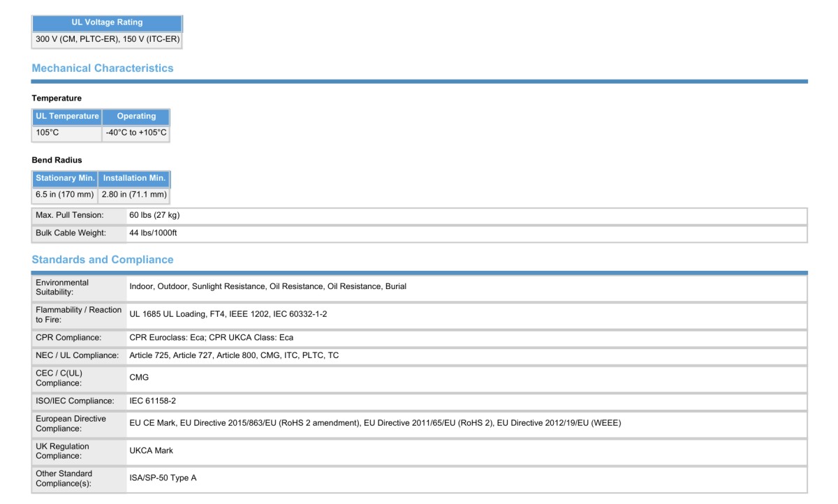Screen dimensions: 838x504
Task: Click the '60 lbs (27 kg)' value
Action: tap(154, 216)
